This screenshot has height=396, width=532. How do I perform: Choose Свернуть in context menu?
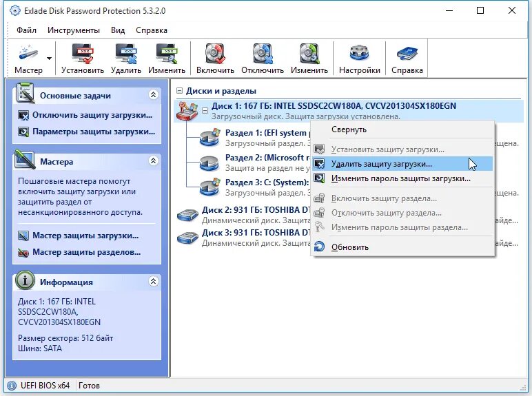(x=402, y=129)
